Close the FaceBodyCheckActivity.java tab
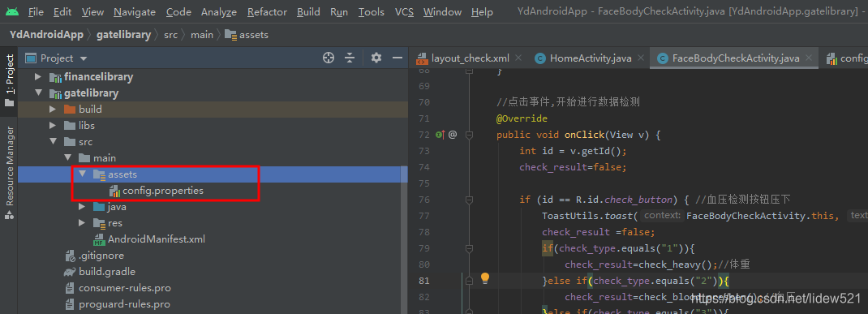 (810, 58)
